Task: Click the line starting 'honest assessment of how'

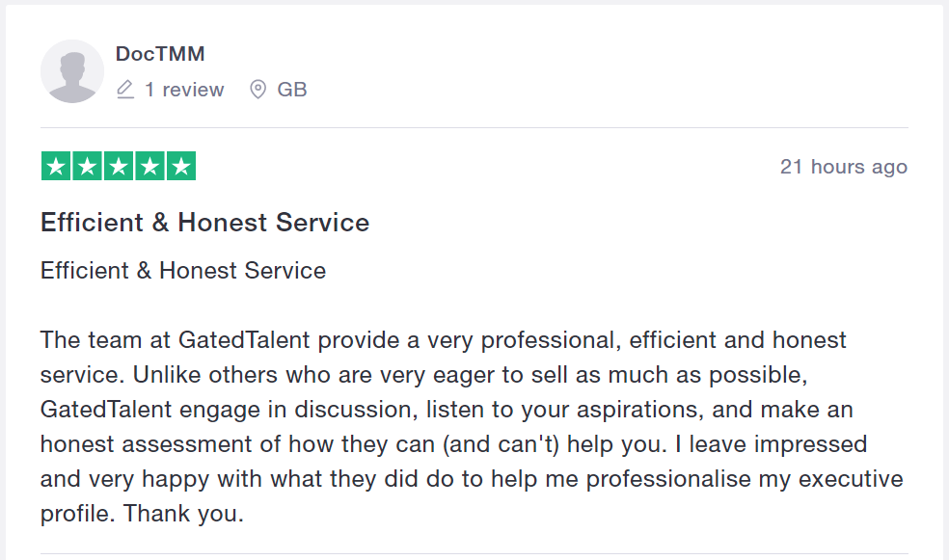Action: tap(454, 444)
